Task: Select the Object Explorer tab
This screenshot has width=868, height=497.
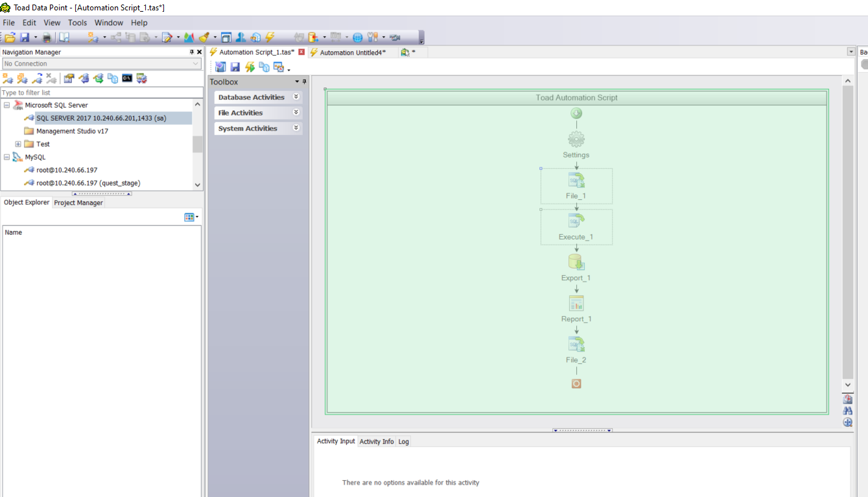Action: (x=27, y=202)
